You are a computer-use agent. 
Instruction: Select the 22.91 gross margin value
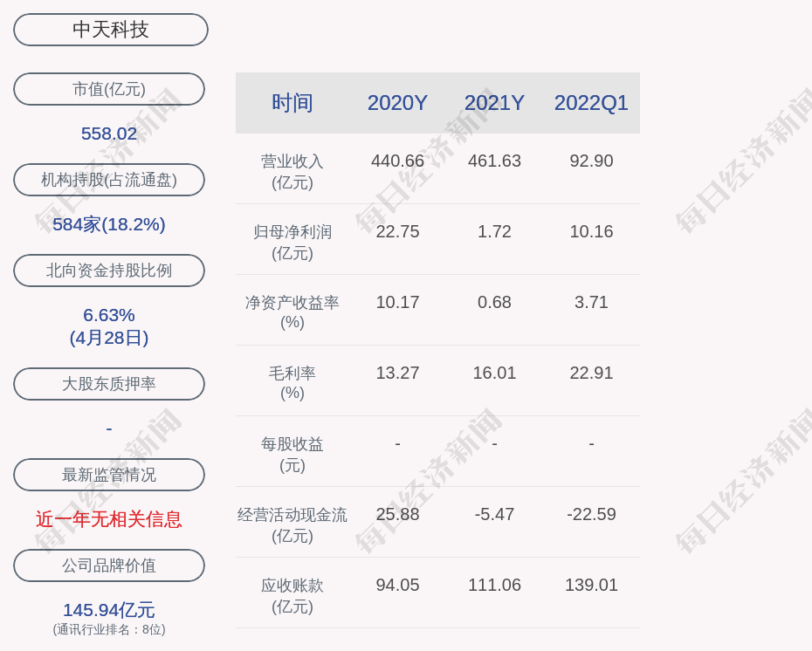(591, 373)
